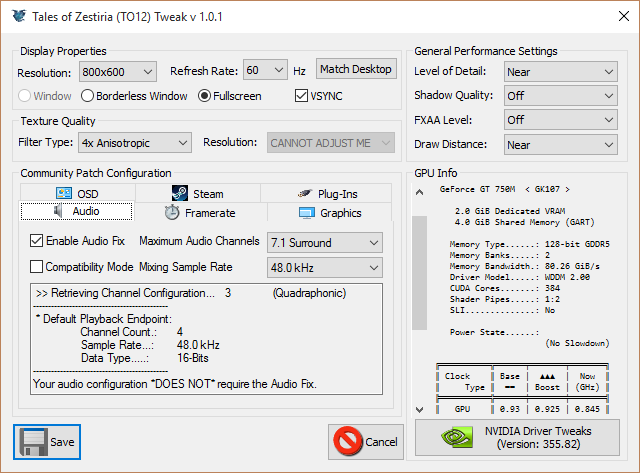Open Maximum Audio Channels 7.1 Surround dropdown
This screenshot has height=473, width=640.
tap(325, 243)
